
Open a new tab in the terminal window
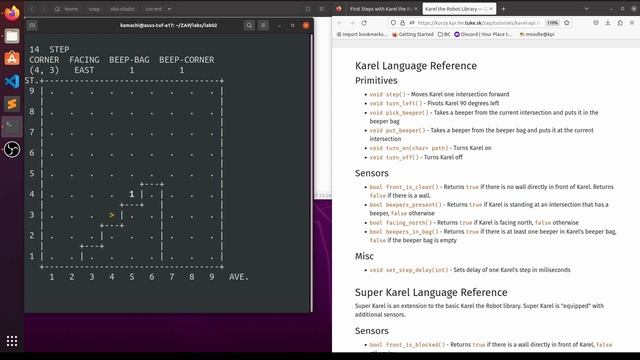[32, 25]
